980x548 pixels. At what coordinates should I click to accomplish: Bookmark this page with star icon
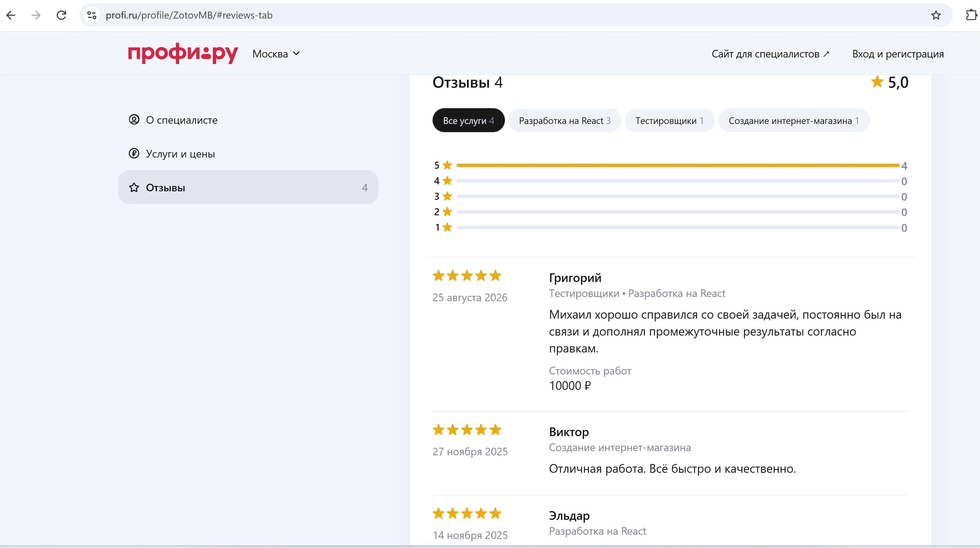936,15
